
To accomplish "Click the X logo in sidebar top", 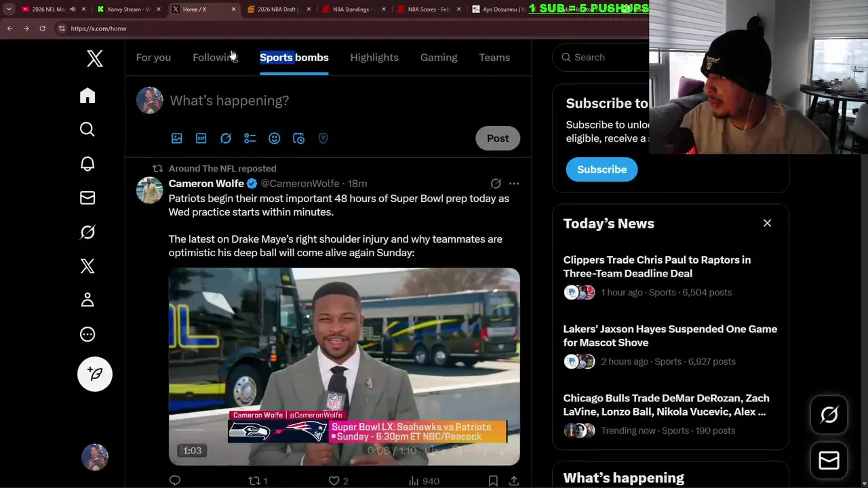I will click(x=95, y=58).
